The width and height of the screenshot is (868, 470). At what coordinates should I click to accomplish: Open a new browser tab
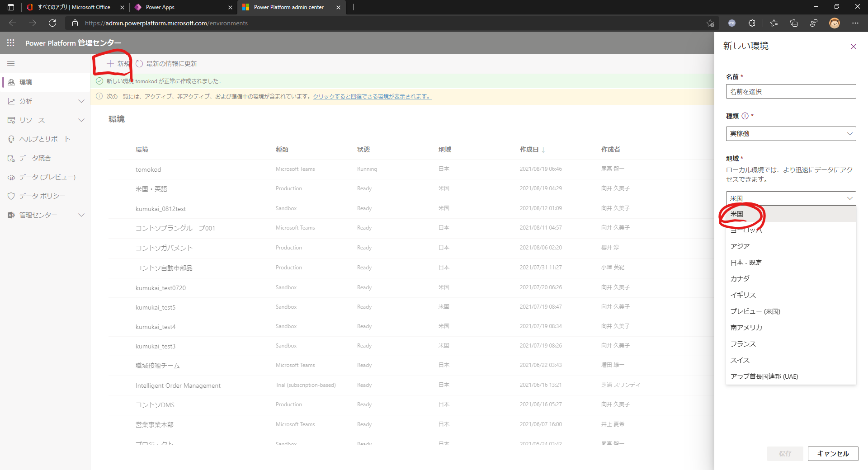tap(354, 7)
